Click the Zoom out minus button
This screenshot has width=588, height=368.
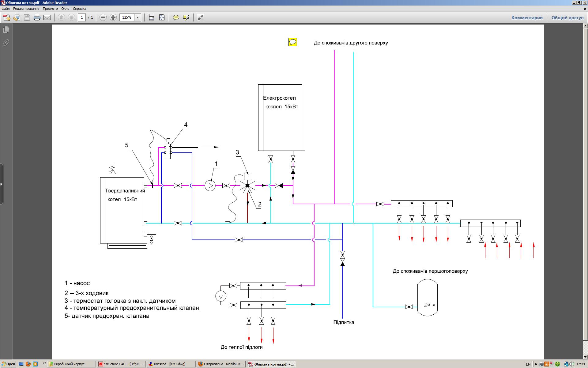pos(103,17)
